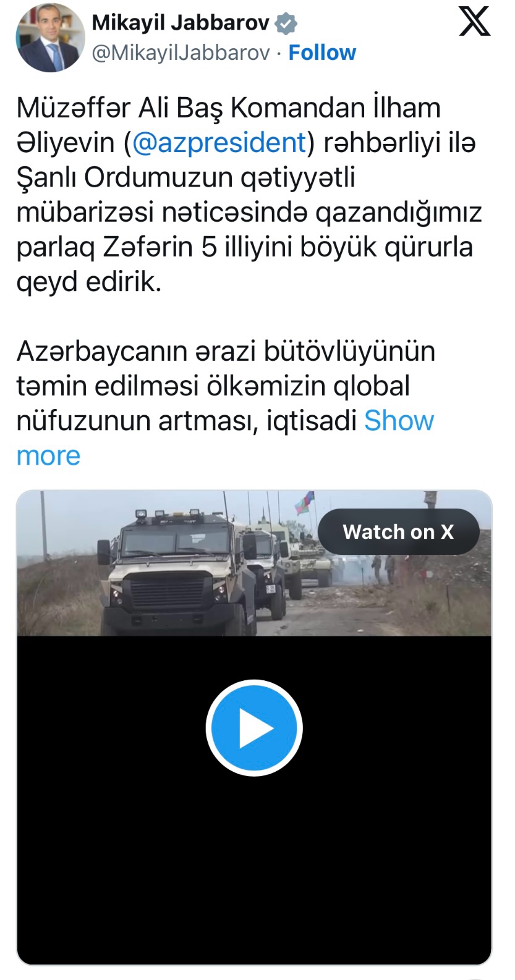Open the @MikayilJabbarov handle
This screenshot has height=980, width=515.
coord(181,53)
